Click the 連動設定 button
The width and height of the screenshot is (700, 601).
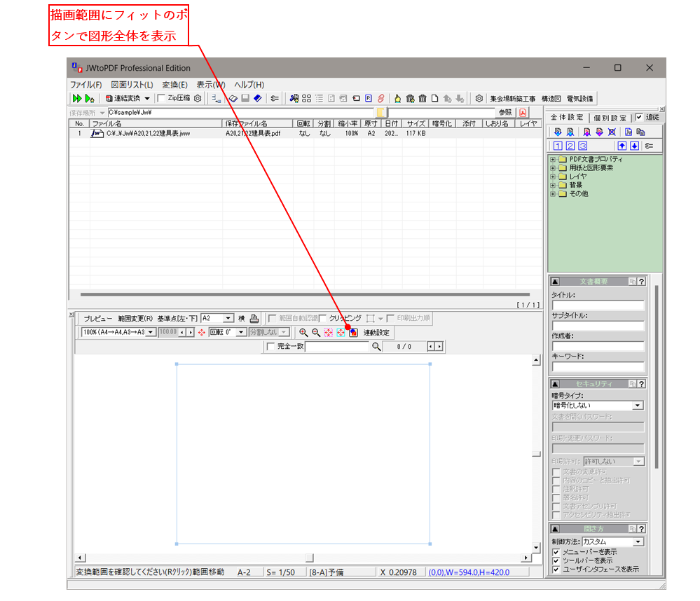click(376, 333)
